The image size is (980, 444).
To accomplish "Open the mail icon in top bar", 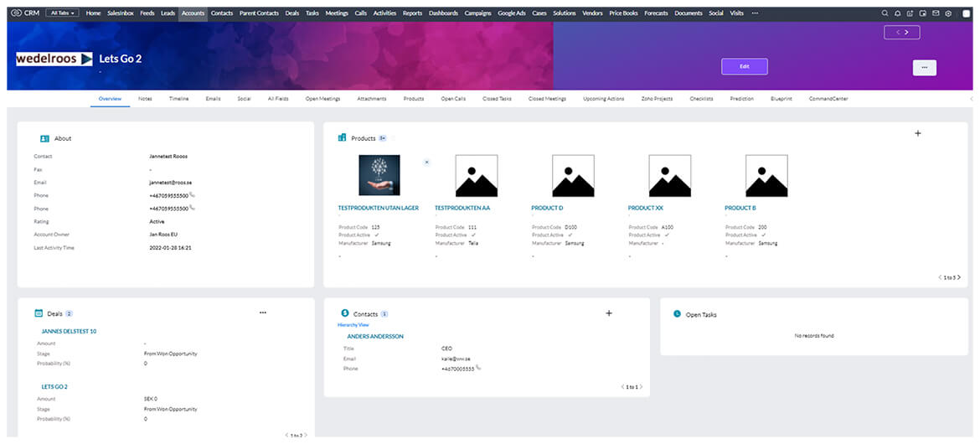I will tap(936, 13).
